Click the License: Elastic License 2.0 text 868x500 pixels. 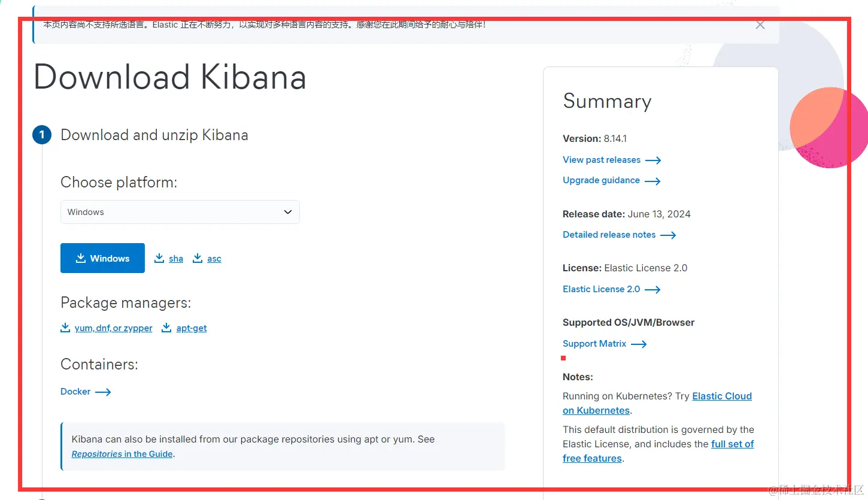pyautogui.click(x=625, y=268)
